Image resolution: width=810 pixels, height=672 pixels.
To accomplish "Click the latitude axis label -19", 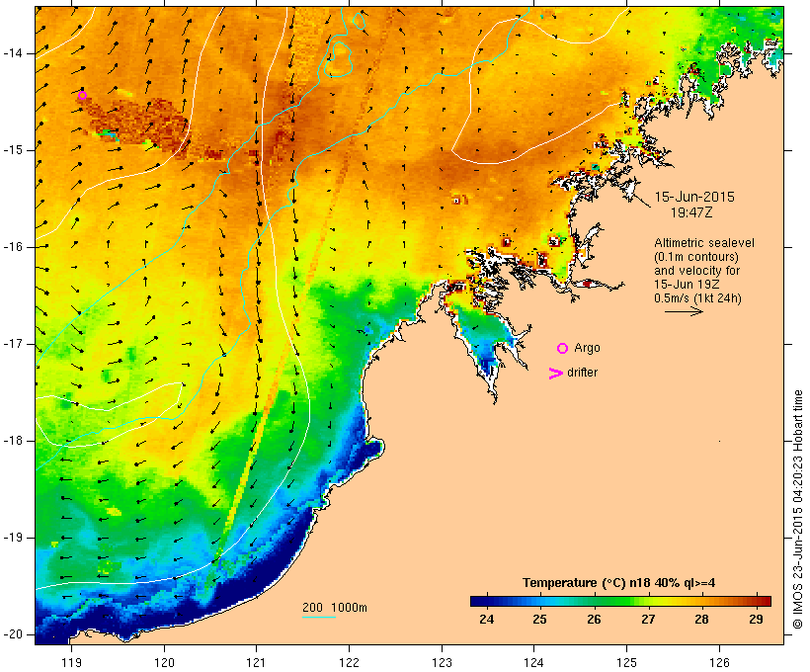I will [x=12, y=539].
